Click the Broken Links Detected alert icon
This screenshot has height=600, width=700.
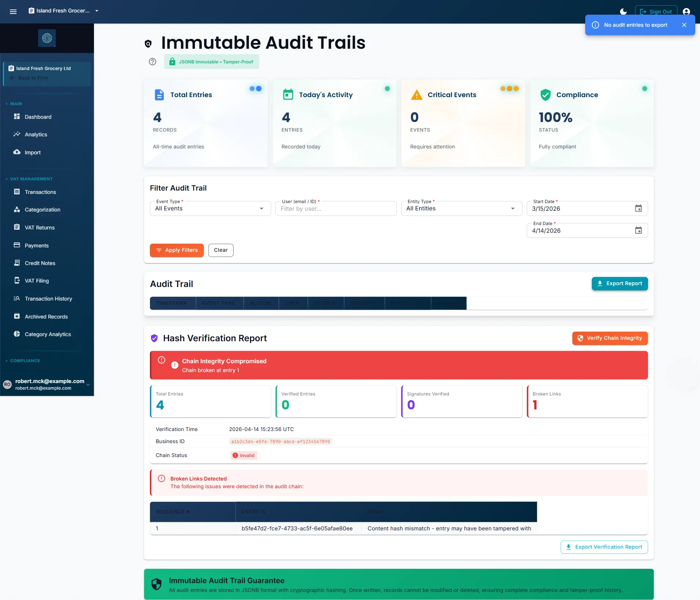click(x=161, y=479)
